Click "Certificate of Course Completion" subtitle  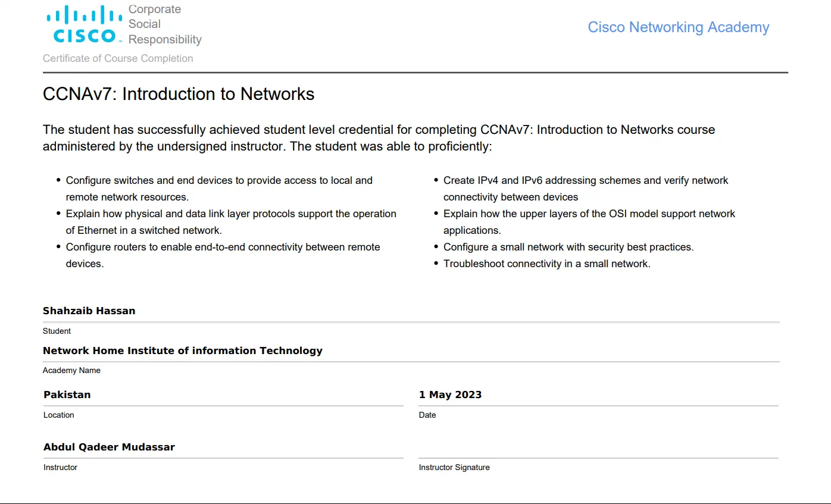click(118, 58)
